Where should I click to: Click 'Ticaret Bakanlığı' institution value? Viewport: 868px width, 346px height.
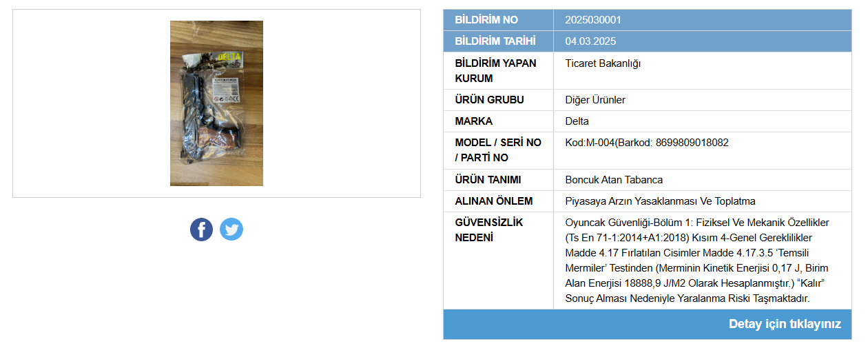(x=603, y=63)
